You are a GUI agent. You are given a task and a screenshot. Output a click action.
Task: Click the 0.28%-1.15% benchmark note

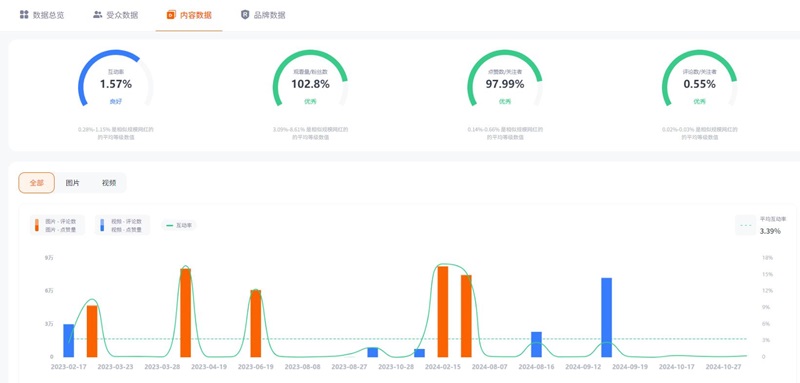(116, 134)
